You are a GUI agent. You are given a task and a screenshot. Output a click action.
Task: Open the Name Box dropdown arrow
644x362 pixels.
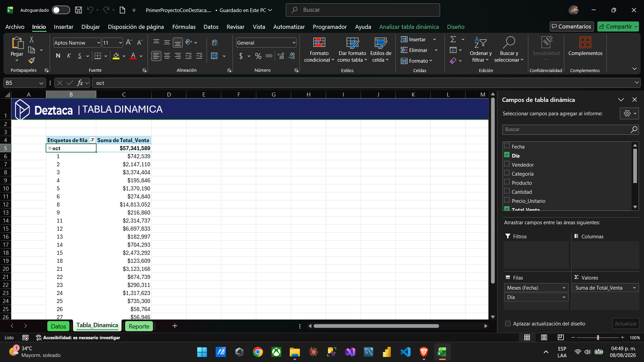point(41,83)
